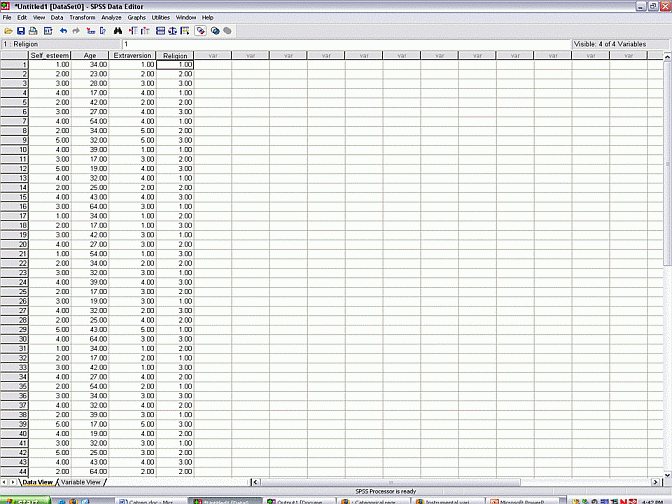Click the SPSS title bar application icon
The height and width of the screenshot is (504, 672).
(x=5, y=6)
